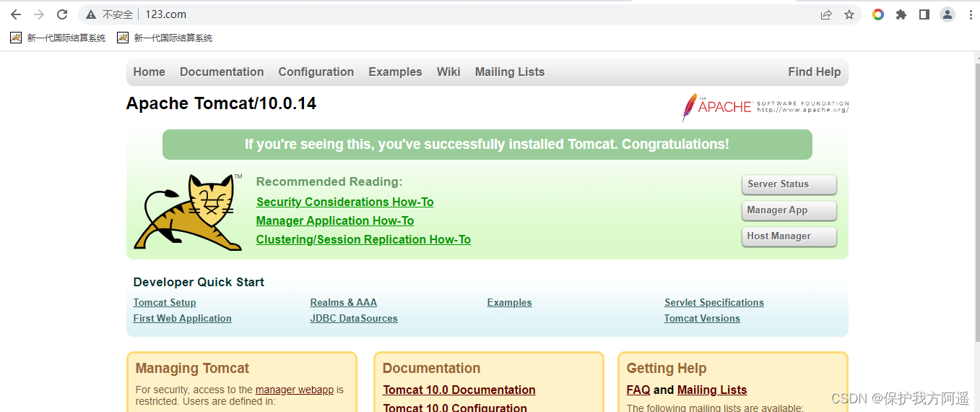Open Tomcat 10.0 Documentation link
The width and height of the screenshot is (980, 412).
click(x=459, y=390)
